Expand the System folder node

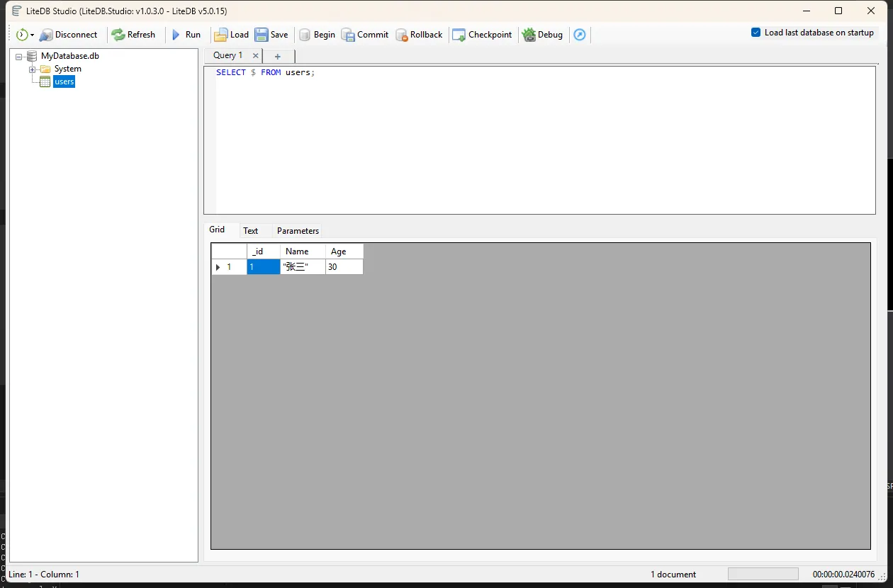(32, 69)
